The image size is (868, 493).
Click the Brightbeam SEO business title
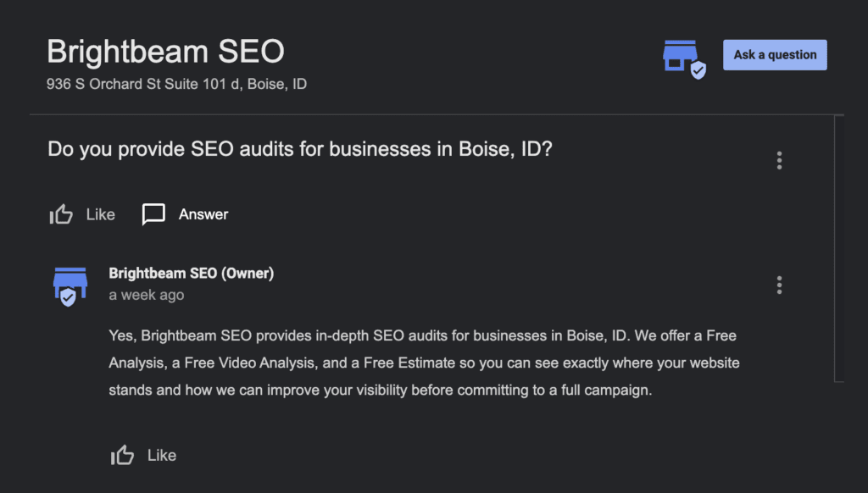coord(165,52)
